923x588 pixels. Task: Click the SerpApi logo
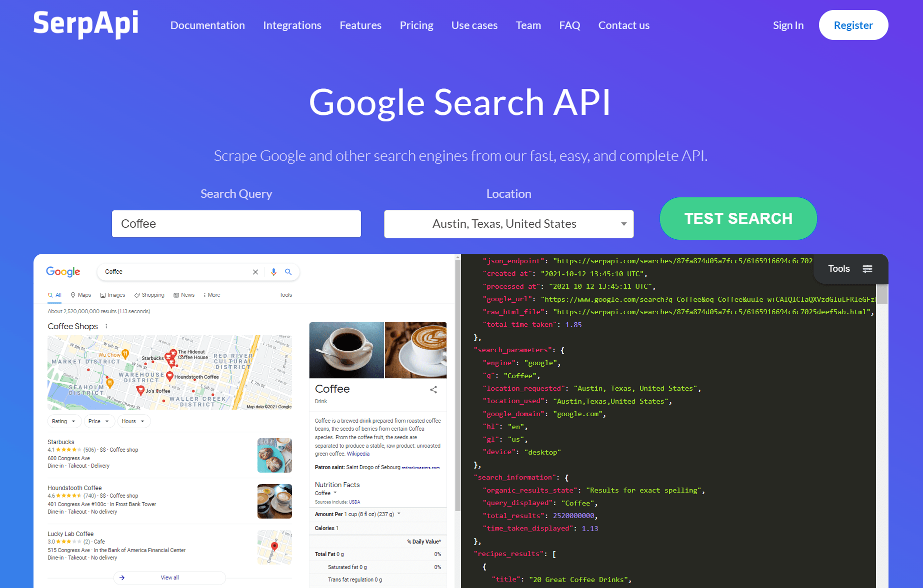point(85,24)
